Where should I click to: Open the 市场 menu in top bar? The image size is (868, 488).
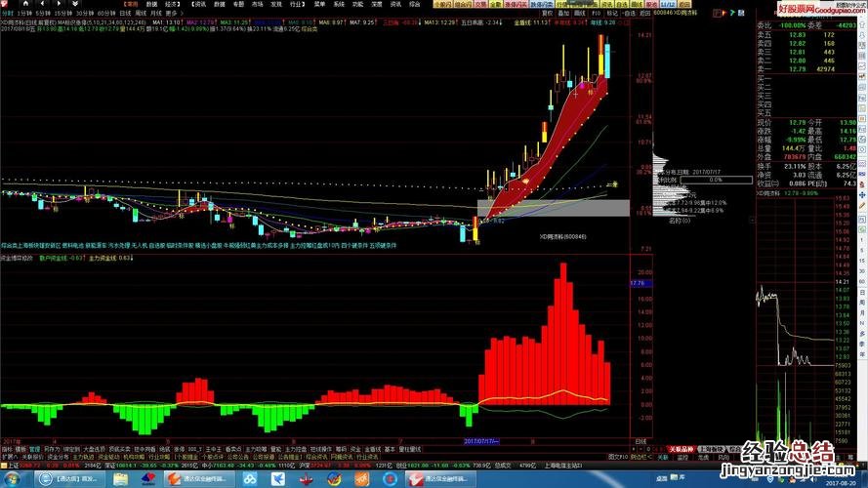257,4
